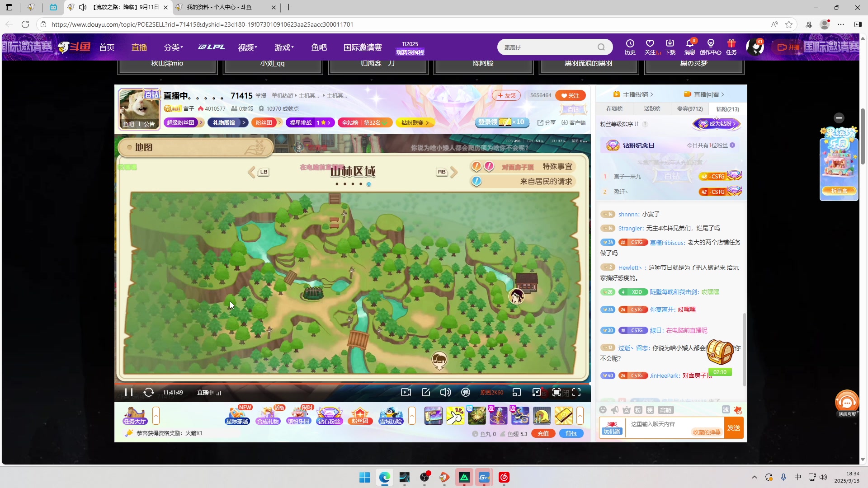Screen dimensions: 868x488
Task: Click the megaphone broadcast icon in chat
Action: 615,410
